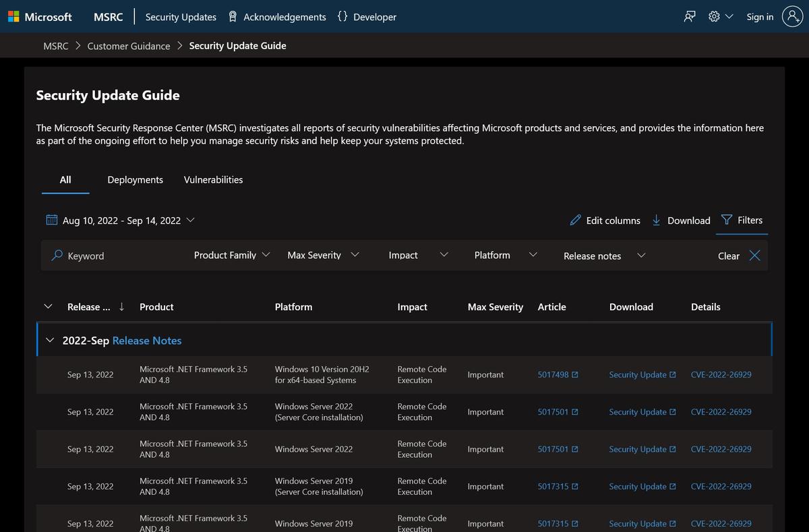
Task: Click the Edit columns pencil icon
Action: (575, 220)
